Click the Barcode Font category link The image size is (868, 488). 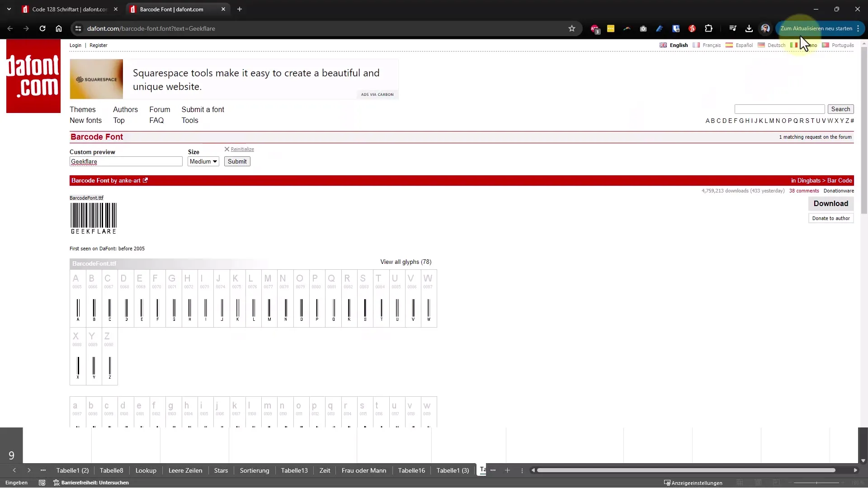(840, 180)
